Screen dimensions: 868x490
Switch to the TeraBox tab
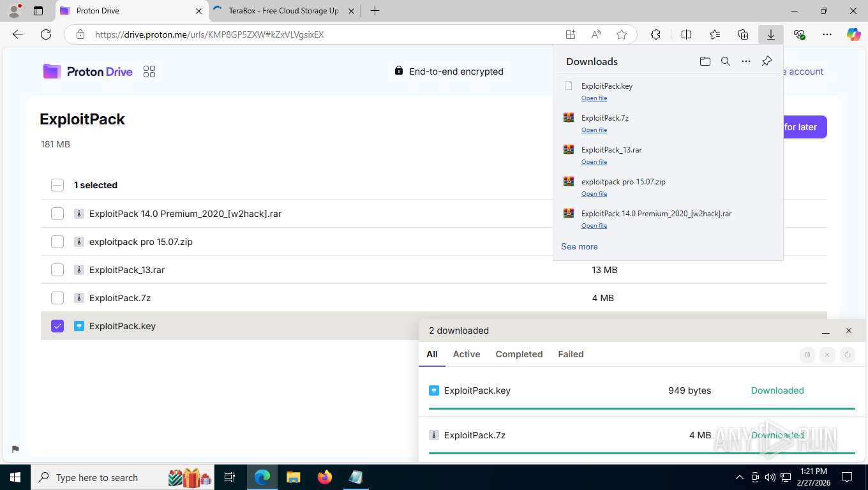(x=283, y=11)
